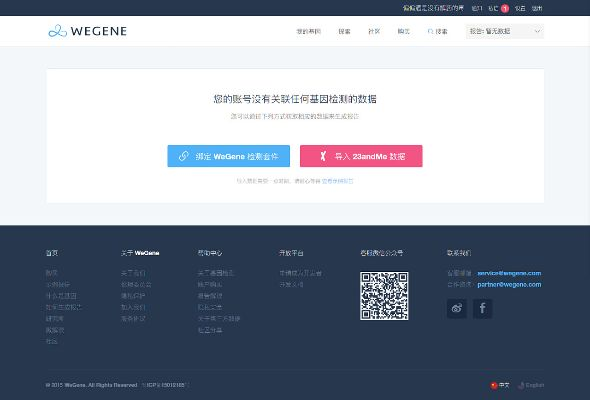Follow the blue 查看示例报告 link below buttons

[338, 181]
